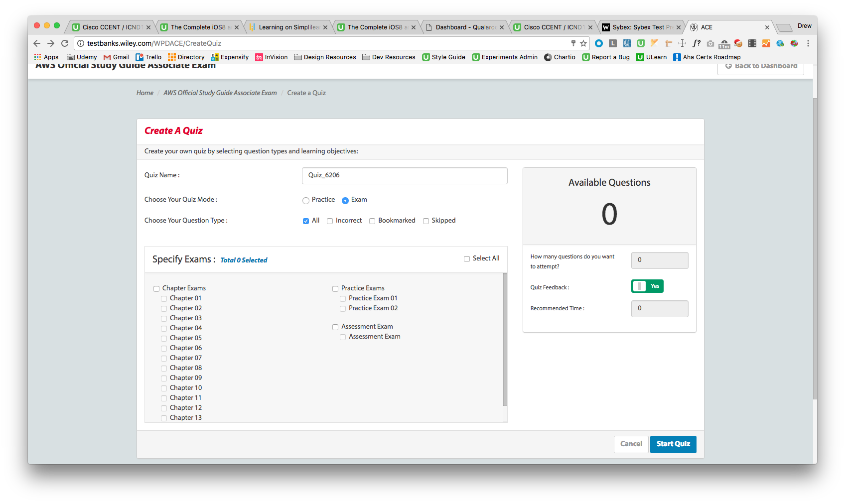This screenshot has height=504, width=845.
Task: Open the Santa cookie extension icon
Action: [x=738, y=43]
